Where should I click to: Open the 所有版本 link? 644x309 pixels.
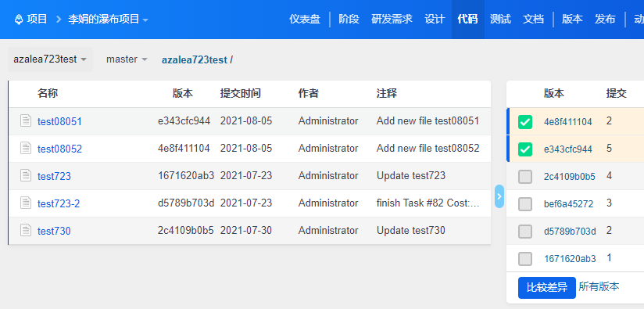click(x=599, y=286)
